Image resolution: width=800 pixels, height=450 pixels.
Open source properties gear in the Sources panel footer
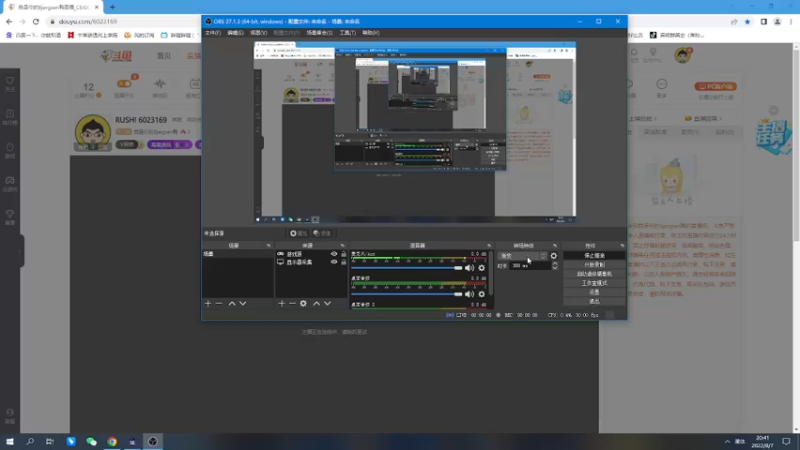point(304,304)
